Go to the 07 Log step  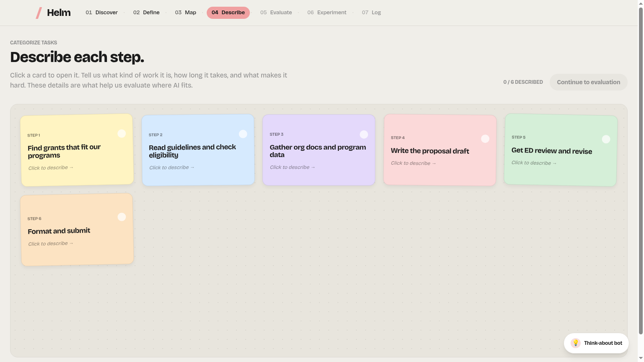[x=371, y=13]
